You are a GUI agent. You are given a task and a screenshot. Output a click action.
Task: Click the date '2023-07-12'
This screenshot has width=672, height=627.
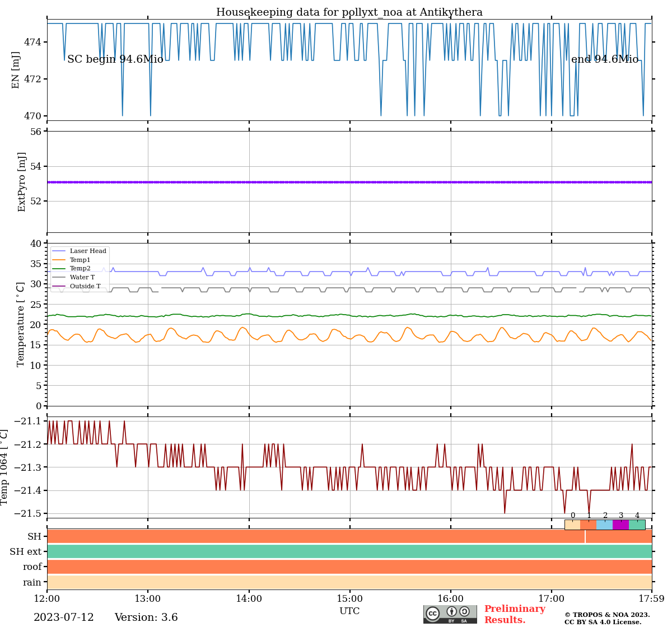(64, 617)
